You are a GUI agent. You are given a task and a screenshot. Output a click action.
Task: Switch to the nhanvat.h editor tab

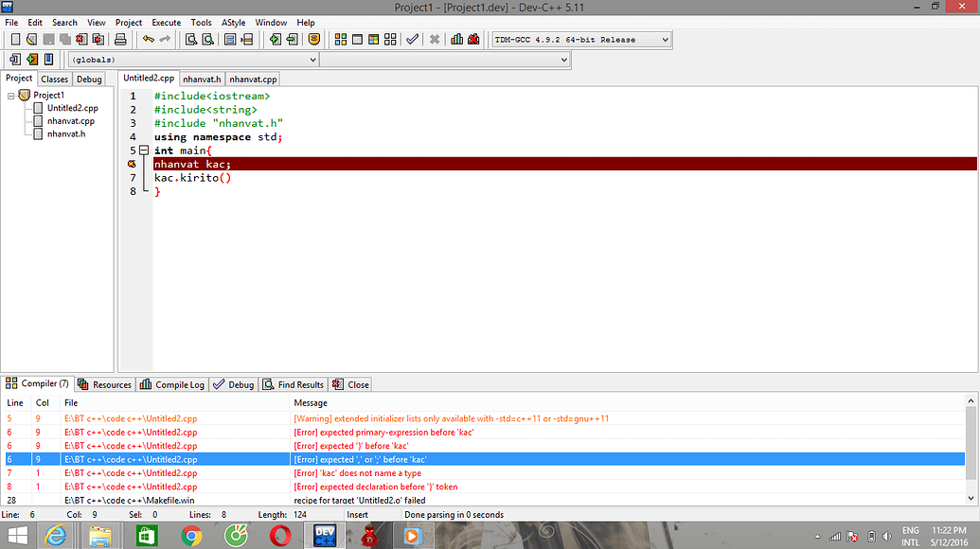(x=202, y=80)
